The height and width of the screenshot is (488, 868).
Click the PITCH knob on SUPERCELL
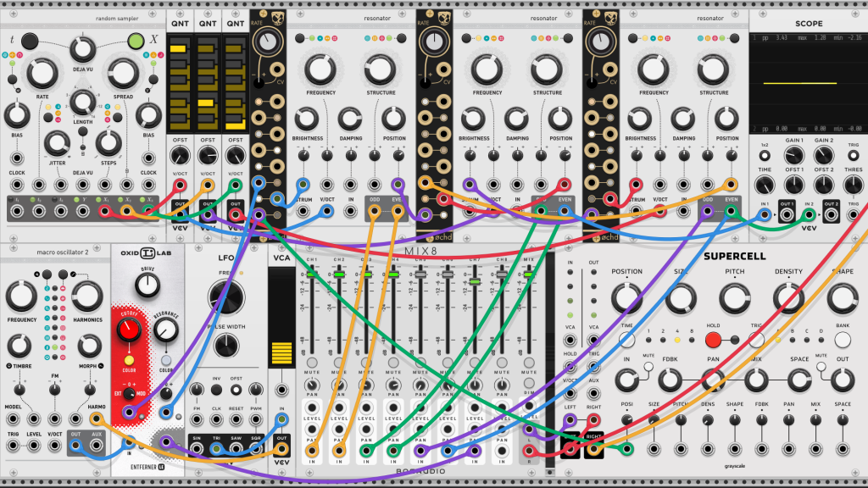click(735, 297)
